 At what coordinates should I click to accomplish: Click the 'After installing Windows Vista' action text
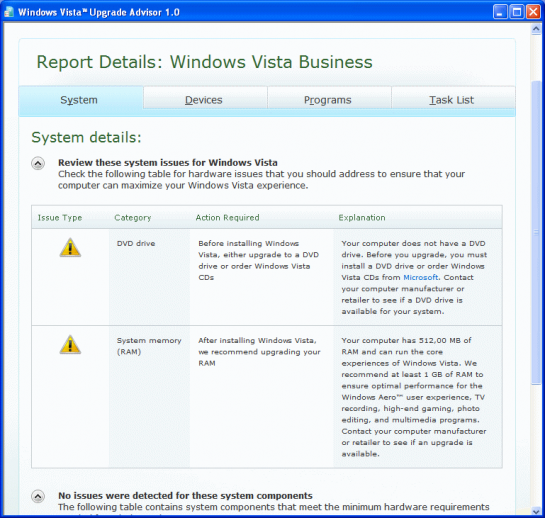pos(259,351)
